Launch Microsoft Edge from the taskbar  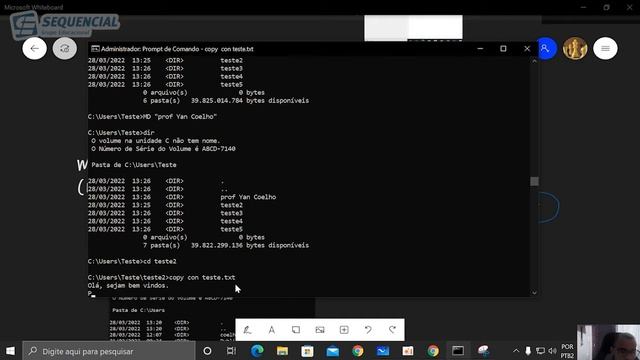257,351
